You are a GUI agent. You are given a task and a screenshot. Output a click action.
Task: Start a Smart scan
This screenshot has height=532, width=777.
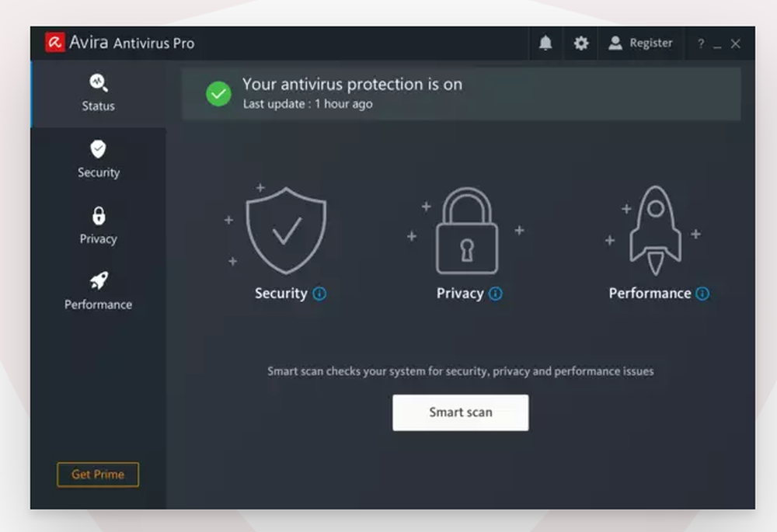tap(460, 412)
